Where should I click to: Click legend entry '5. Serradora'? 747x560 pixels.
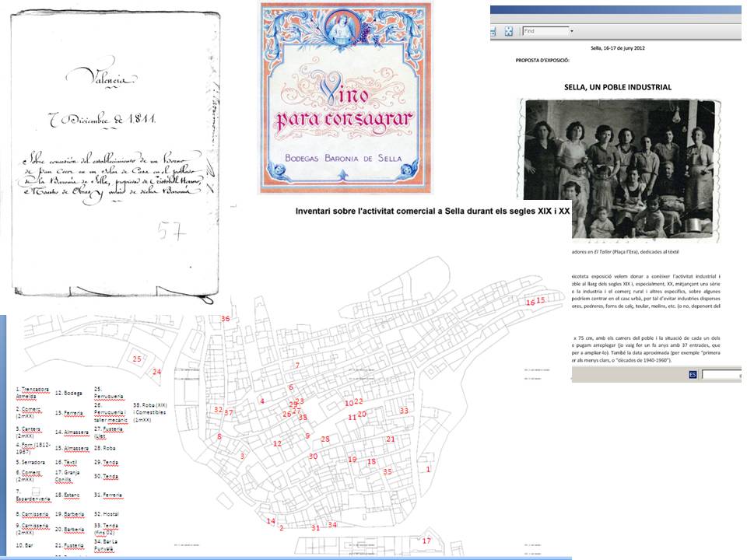point(30,462)
